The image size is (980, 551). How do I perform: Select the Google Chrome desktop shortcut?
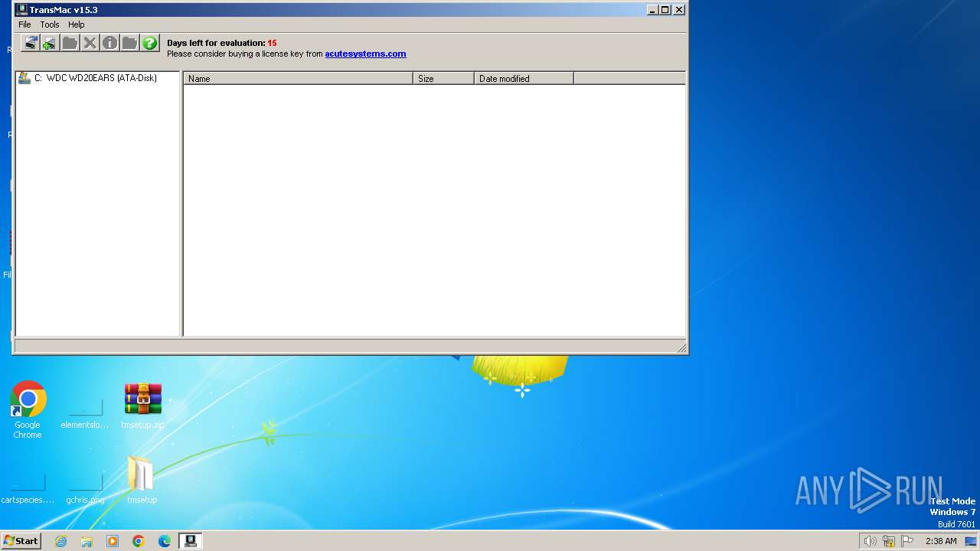(x=28, y=410)
